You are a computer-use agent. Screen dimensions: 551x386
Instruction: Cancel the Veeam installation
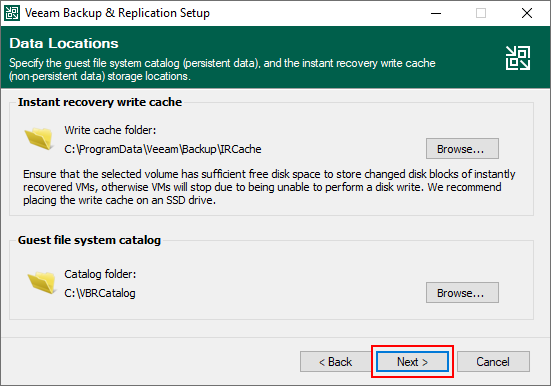(493, 361)
